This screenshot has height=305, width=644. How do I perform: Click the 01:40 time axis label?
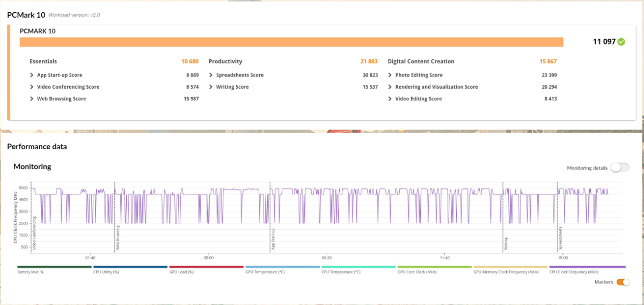(90, 258)
